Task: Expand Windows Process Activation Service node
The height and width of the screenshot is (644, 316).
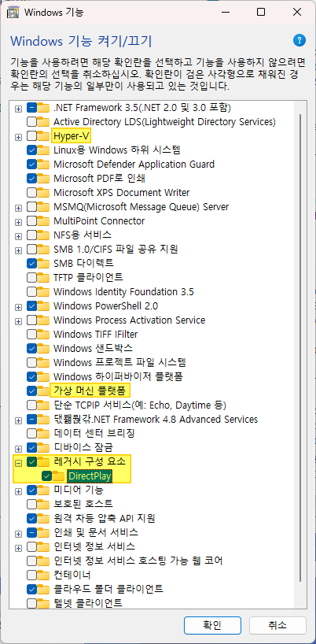Action: (18, 320)
